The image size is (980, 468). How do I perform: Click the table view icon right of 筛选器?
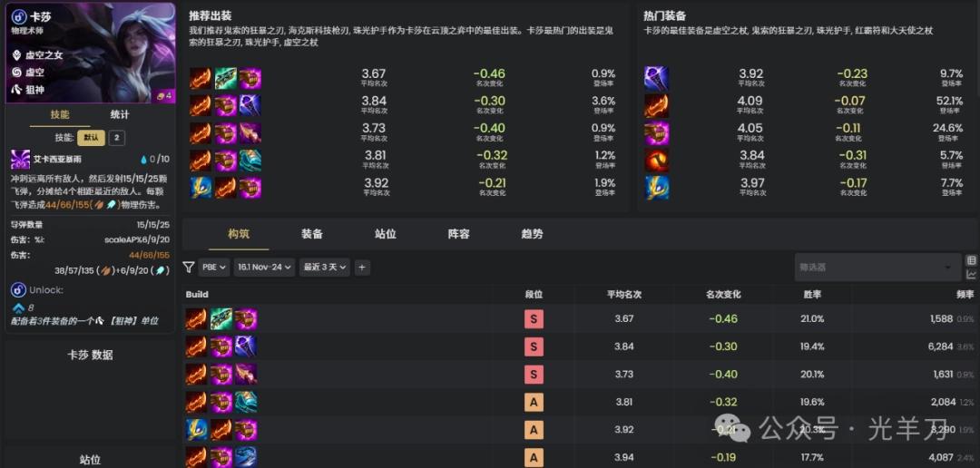[x=971, y=260]
